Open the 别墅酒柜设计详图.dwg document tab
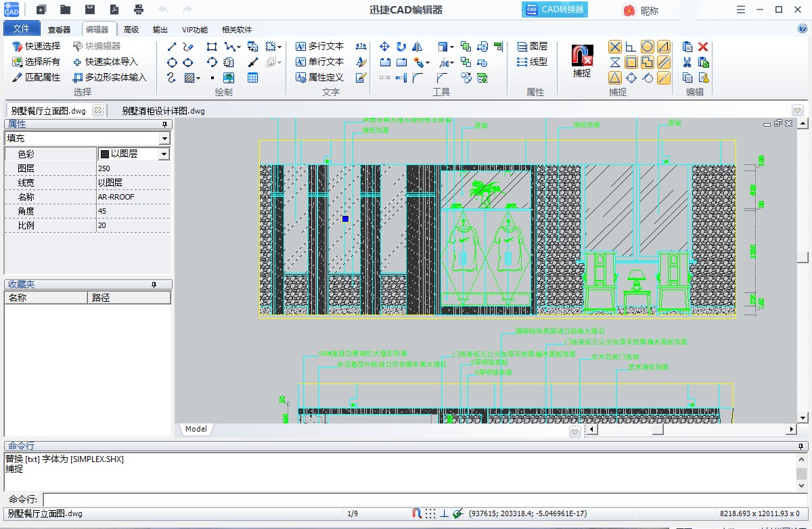 tap(163, 111)
